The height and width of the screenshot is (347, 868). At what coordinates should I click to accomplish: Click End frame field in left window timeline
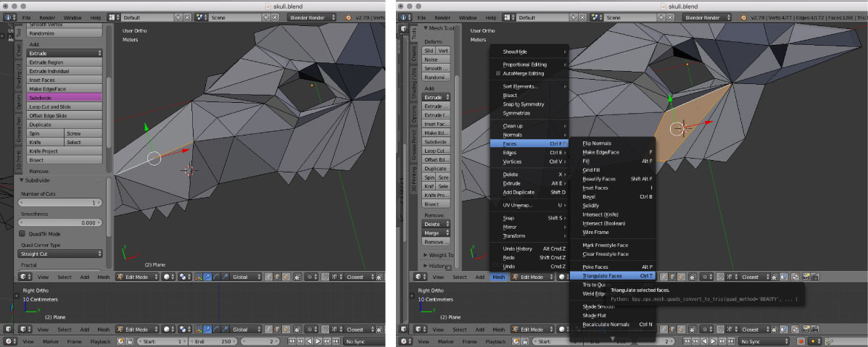pos(212,341)
